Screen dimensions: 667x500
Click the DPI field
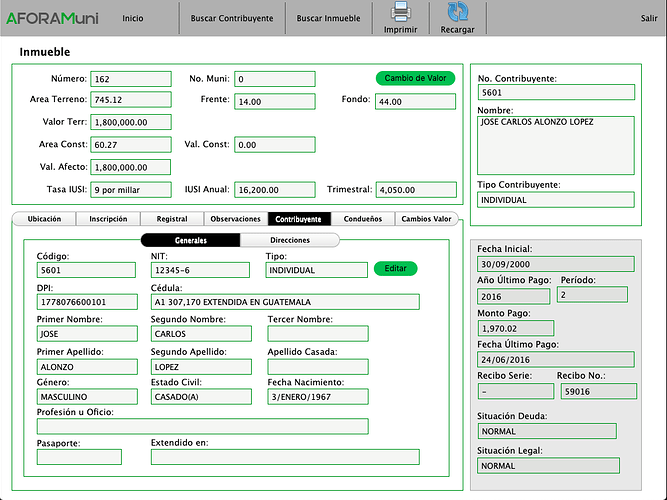(87, 302)
